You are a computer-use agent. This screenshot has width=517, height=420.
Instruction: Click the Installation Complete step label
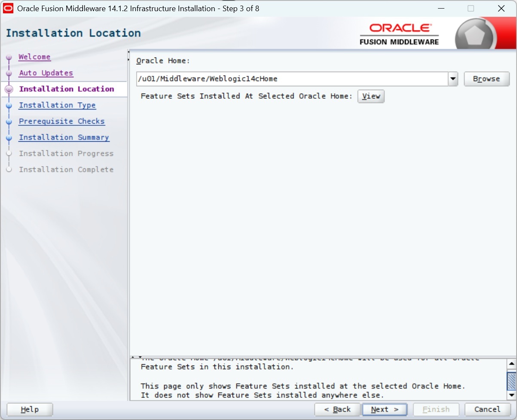66,170
